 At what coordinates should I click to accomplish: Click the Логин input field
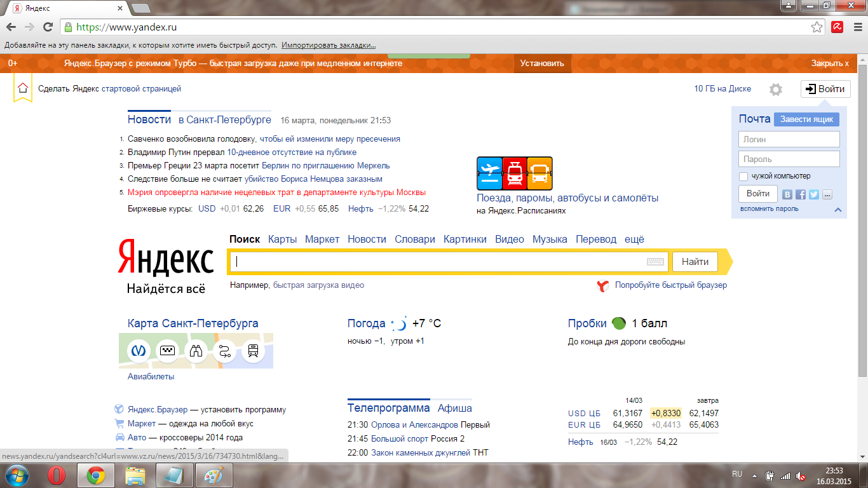pos(789,139)
